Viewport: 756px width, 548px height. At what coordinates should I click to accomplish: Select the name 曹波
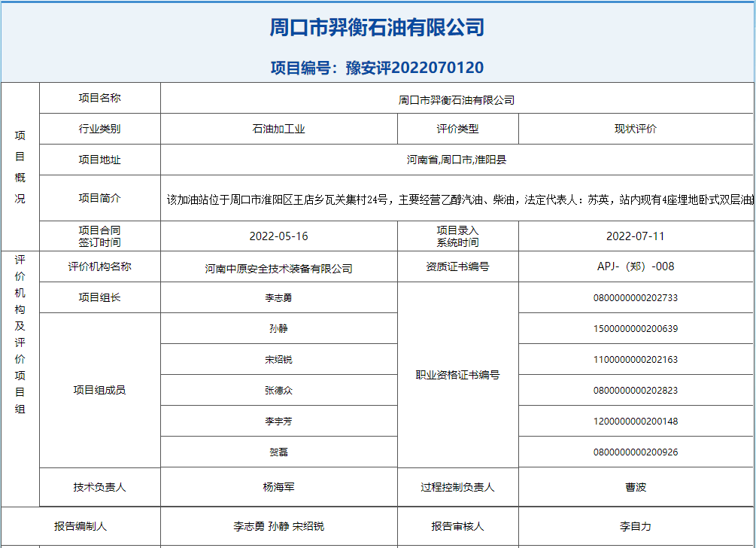(636, 487)
